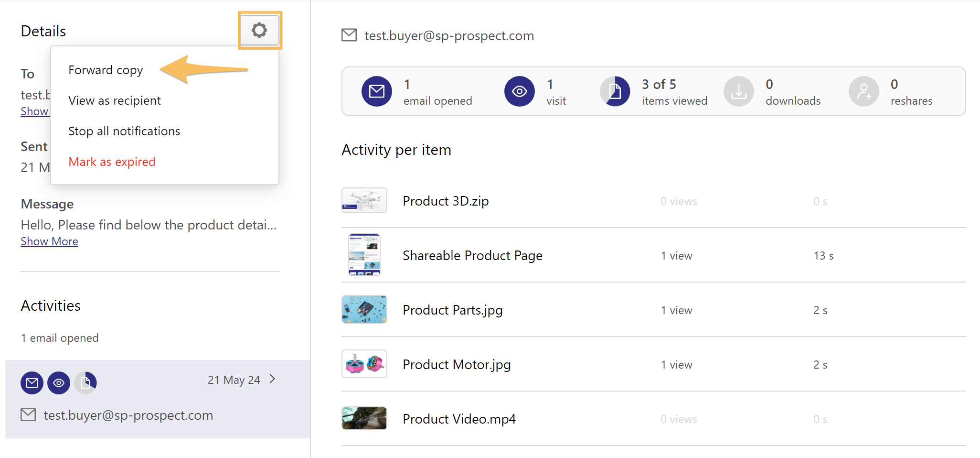Open the Show More link under Message
The height and width of the screenshot is (458, 980).
[49, 241]
